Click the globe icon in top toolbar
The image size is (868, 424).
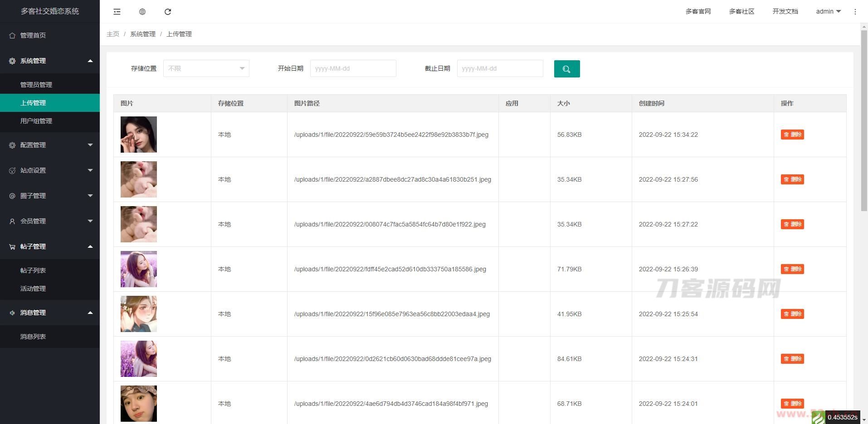point(142,12)
